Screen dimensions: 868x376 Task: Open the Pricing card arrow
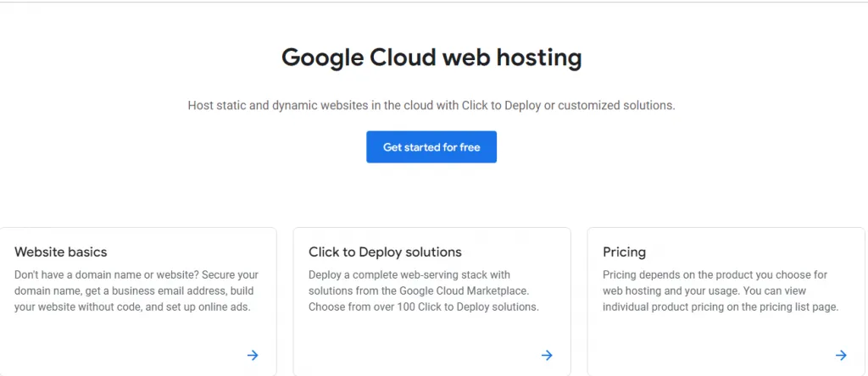(x=841, y=355)
